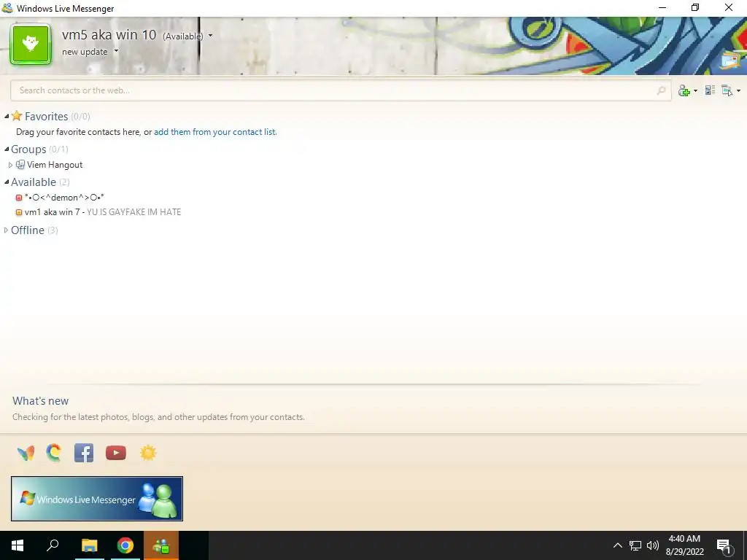Open the Facebook icon
The height and width of the screenshot is (560, 747).
coord(84,453)
